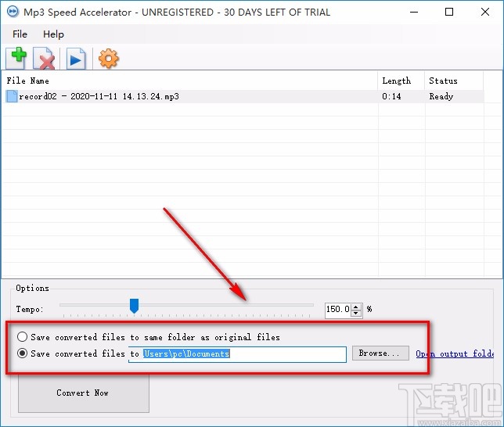Open the Help menu
This screenshot has height=427, width=504.
coord(53,34)
